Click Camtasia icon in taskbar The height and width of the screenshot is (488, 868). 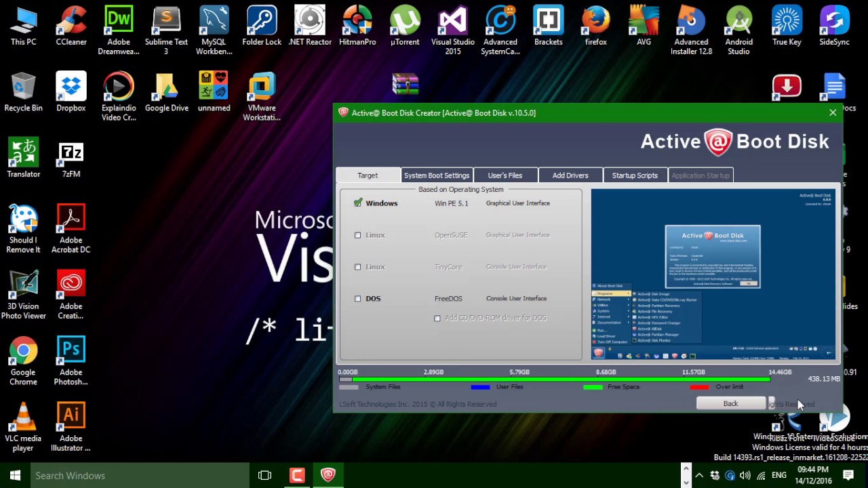[x=297, y=476]
